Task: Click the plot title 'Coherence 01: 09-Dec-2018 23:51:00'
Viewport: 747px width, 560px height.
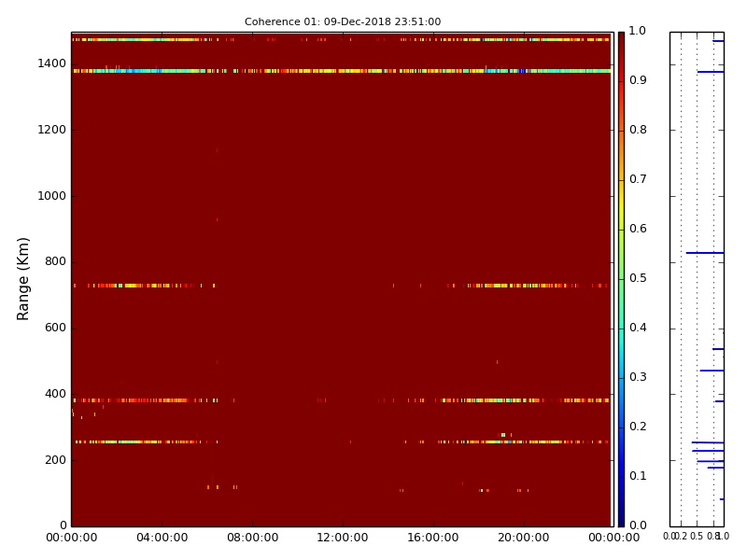Action: coord(343,21)
